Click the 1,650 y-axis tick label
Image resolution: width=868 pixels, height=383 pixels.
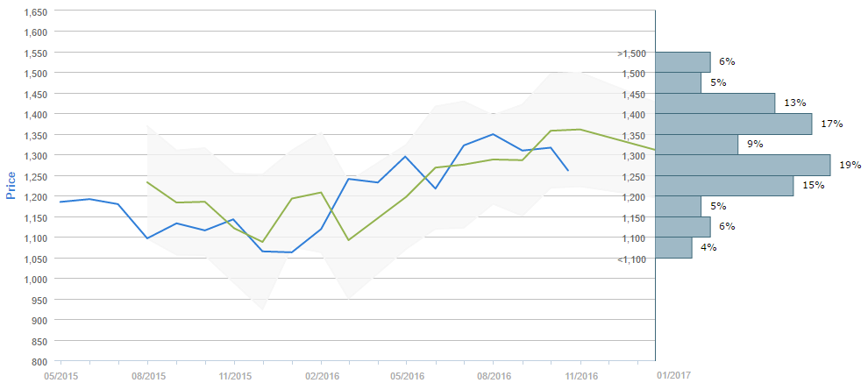[x=34, y=11]
